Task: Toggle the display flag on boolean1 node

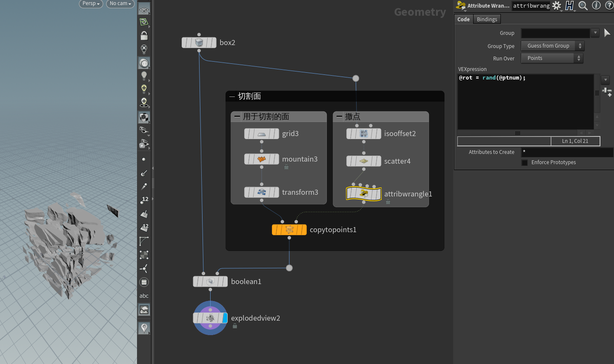Action: click(x=224, y=282)
